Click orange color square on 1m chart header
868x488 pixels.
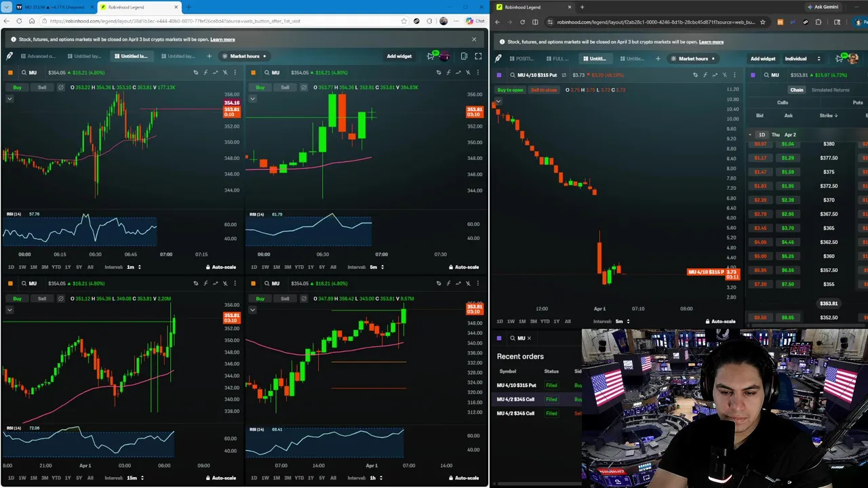coord(10,73)
